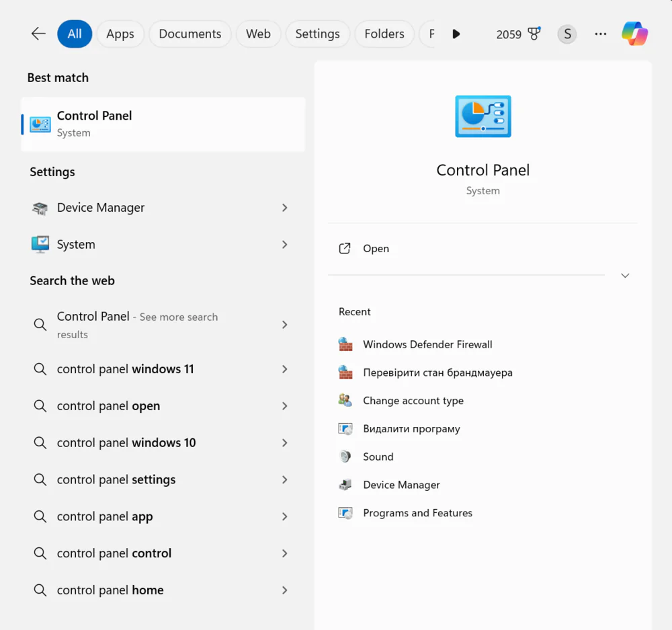Click the Open external-link icon
The width and height of the screenshot is (672, 630).
pyautogui.click(x=345, y=248)
